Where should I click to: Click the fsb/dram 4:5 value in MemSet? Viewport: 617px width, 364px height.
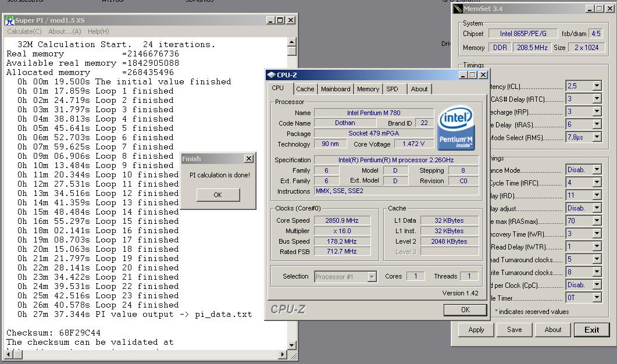[595, 34]
